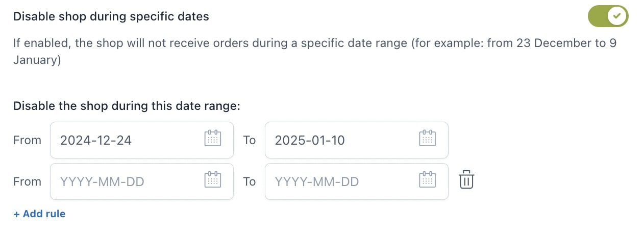
Task: Click the Disable the shop during this date range label
Action: (127, 106)
